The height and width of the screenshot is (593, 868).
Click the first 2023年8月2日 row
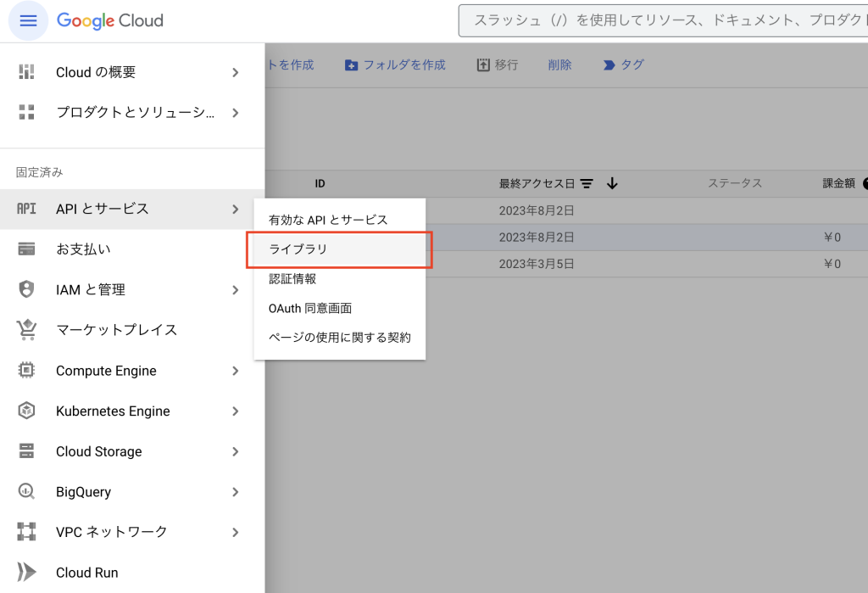click(x=566, y=210)
